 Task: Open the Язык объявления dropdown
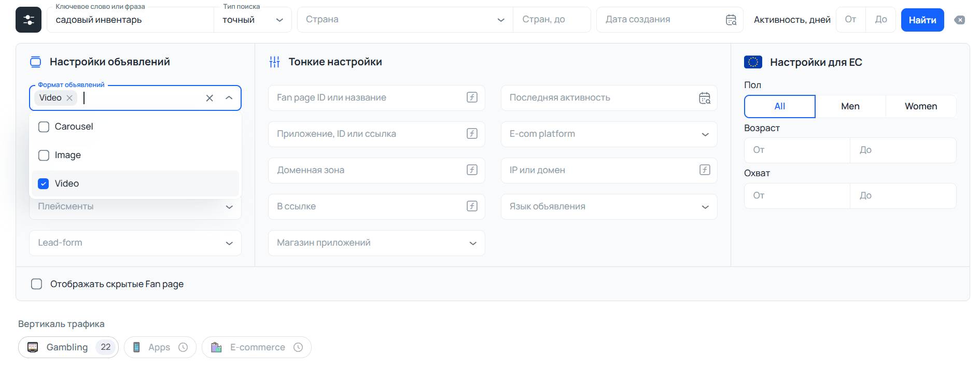[609, 207]
